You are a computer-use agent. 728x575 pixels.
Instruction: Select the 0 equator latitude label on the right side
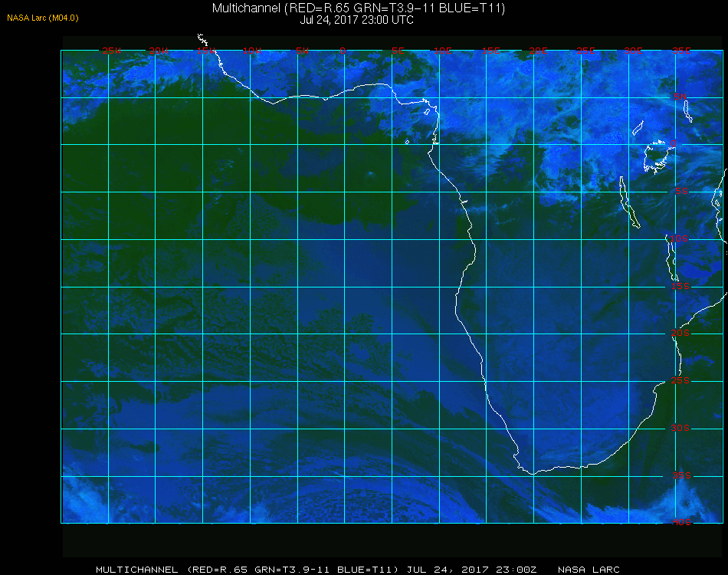[674, 143]
